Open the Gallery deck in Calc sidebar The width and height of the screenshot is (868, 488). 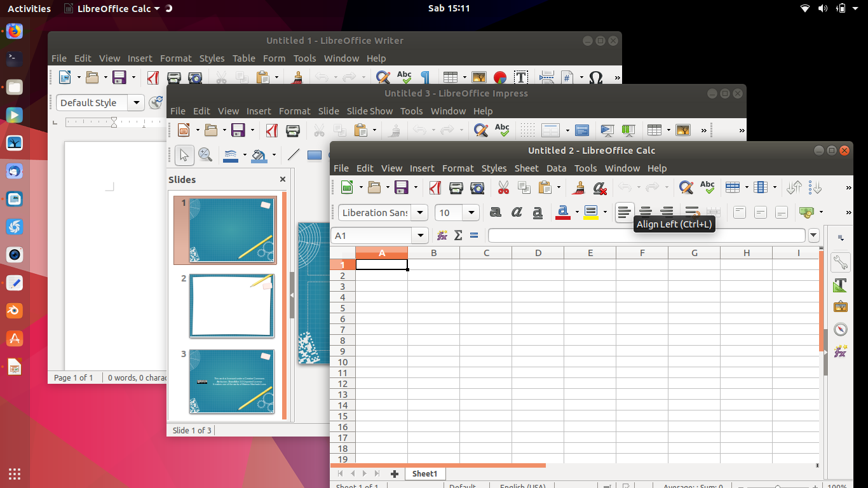click(x=841, y=307)
